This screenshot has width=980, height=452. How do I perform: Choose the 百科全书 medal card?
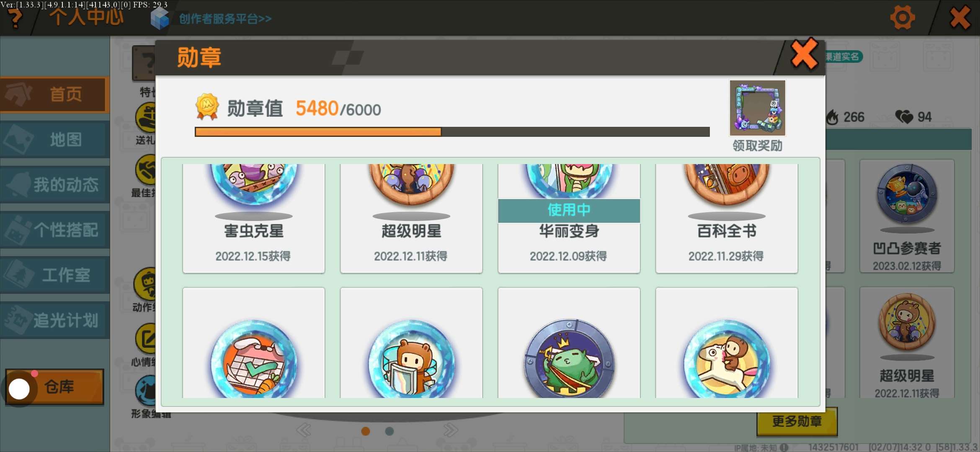pos(727,218)
